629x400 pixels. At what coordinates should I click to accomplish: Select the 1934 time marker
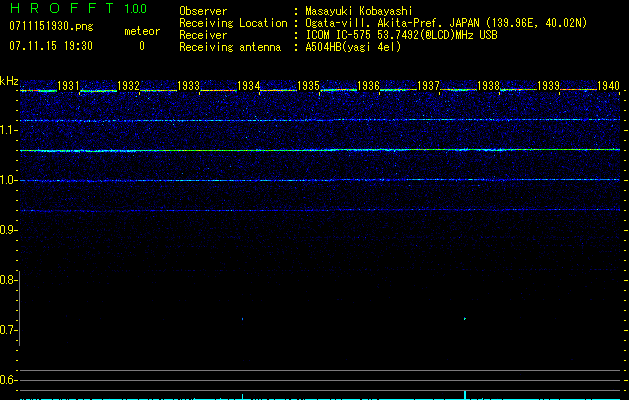(249, 86)
